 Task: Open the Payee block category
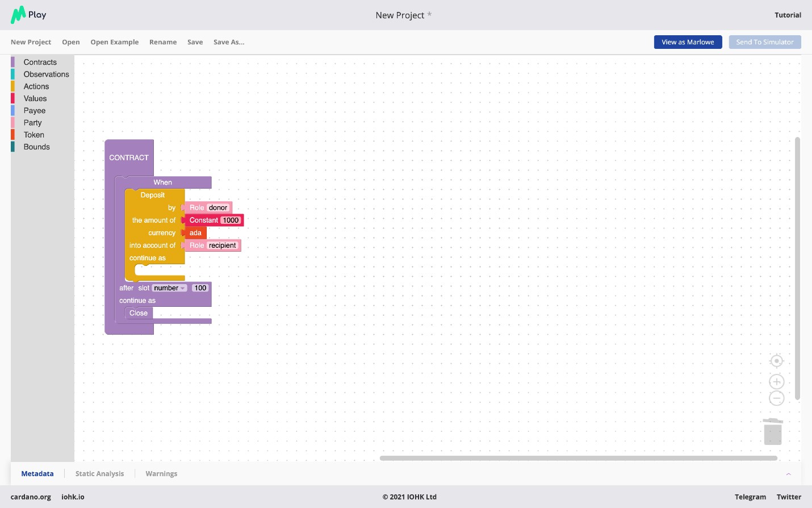35,111
